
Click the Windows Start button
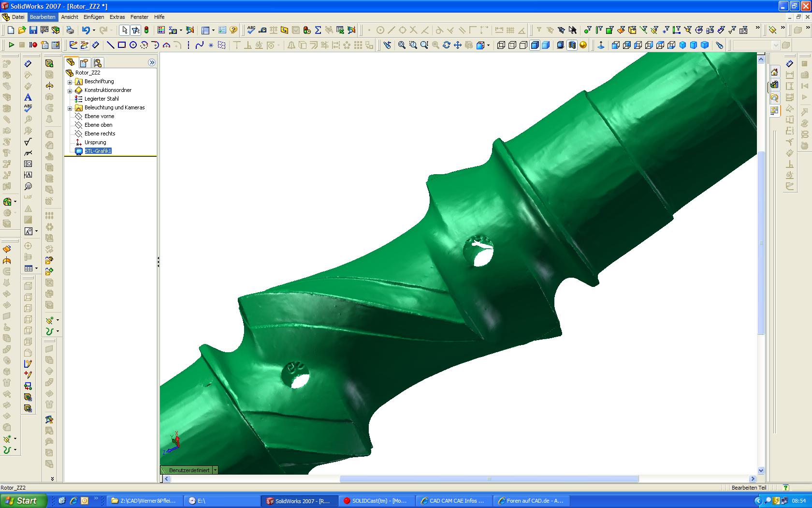click(x=23, y=501)
